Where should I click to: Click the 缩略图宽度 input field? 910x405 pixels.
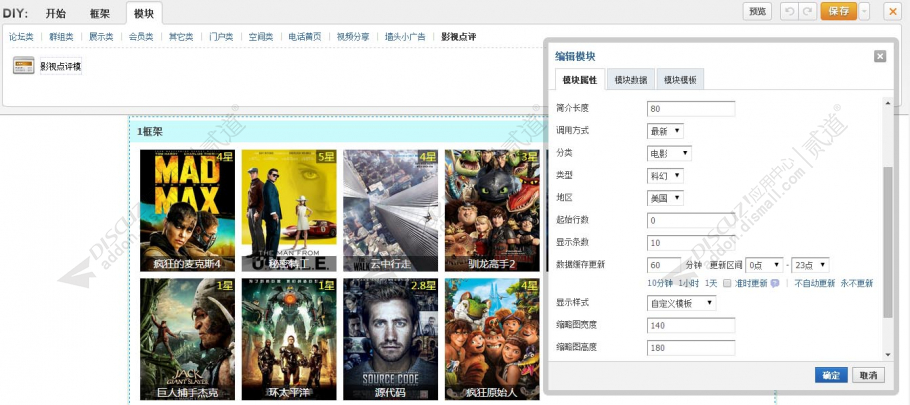(x=691, y=326)
